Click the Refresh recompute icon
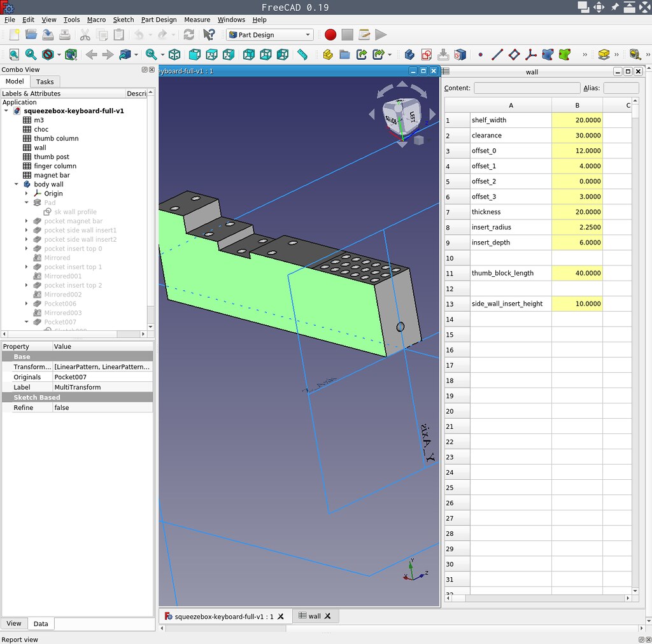This screenshot has width=652, height=644. point(188,35)
